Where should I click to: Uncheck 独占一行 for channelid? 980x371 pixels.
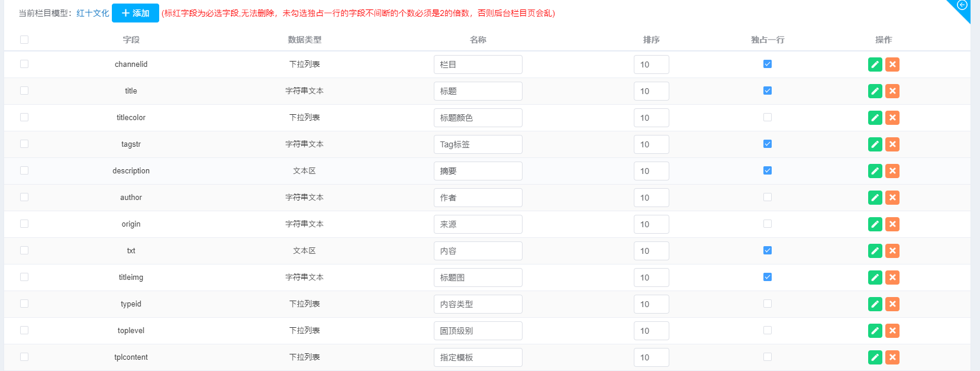point(768,64)
